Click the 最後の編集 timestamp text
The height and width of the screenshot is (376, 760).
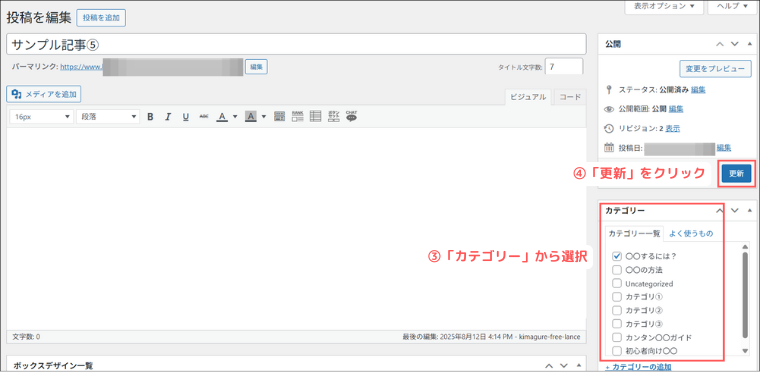point(491,337)
